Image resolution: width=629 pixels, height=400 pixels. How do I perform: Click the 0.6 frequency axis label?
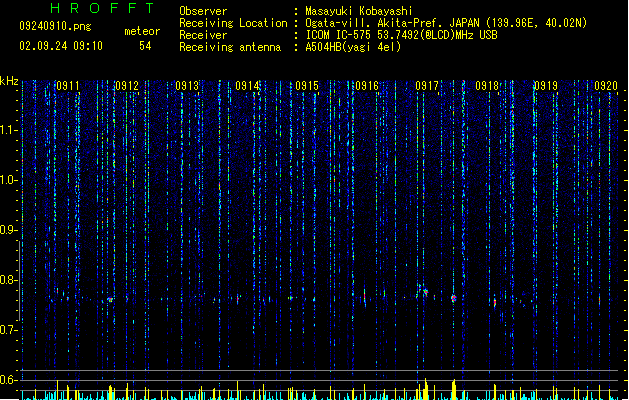[8, 380]
